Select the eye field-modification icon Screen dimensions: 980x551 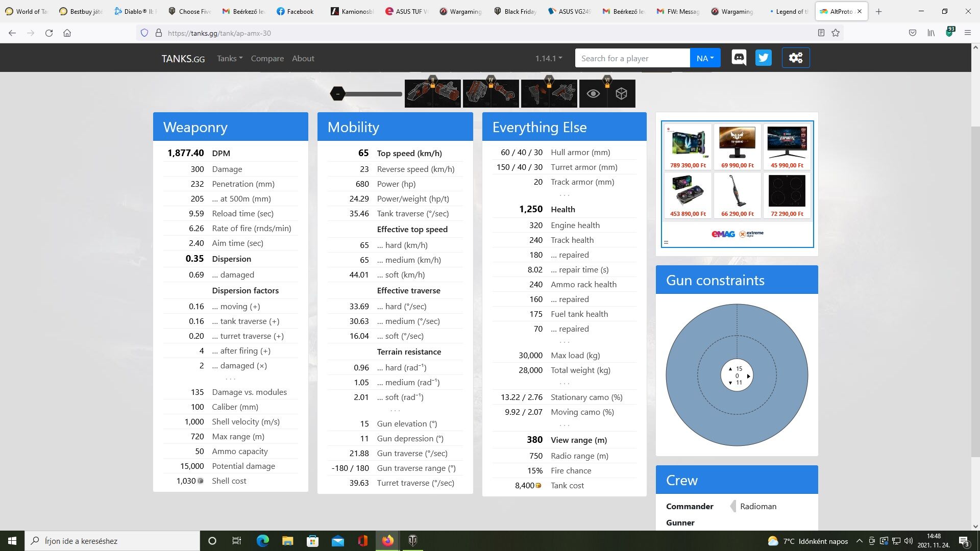click(x=593, y=94)
